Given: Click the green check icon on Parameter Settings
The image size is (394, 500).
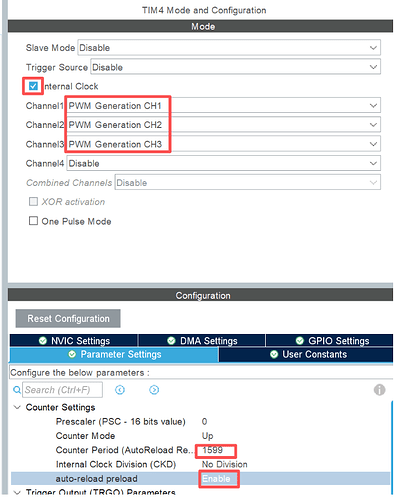Looking at the screenshot, I should (x=72, y=354).
